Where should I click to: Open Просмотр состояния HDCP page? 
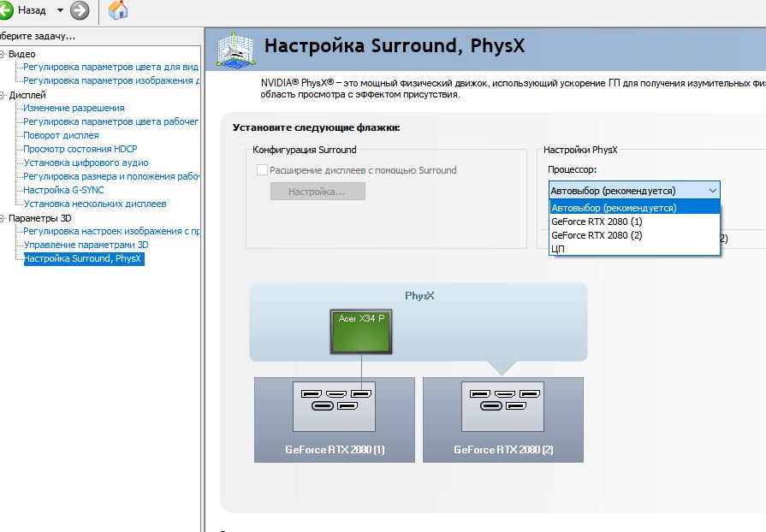[x=80, y=149]
